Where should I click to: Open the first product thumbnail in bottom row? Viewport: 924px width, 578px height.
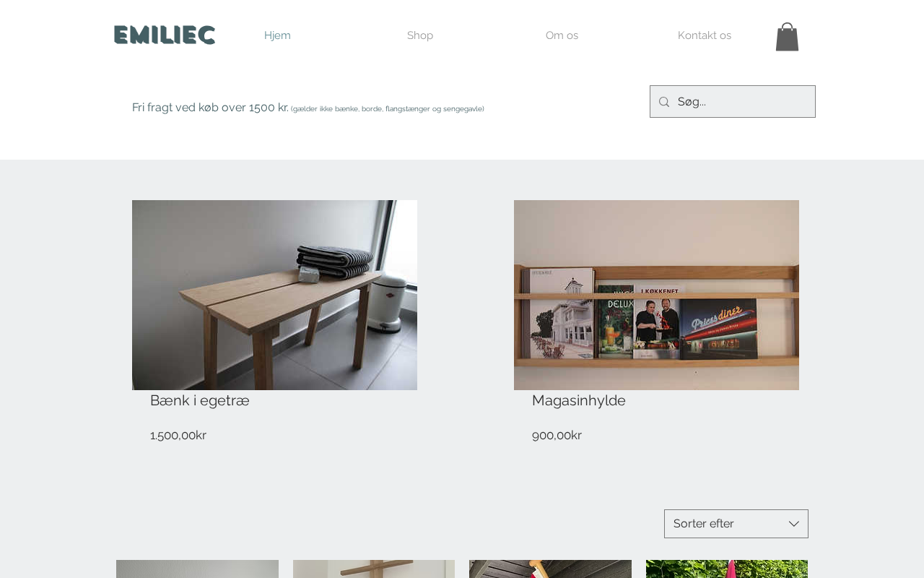197,569
